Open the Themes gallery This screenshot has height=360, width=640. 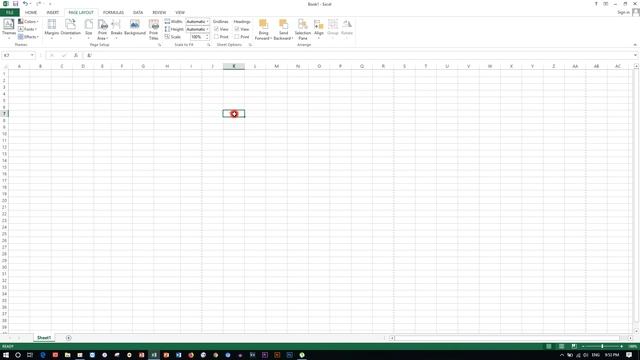[x=9, y=29]
